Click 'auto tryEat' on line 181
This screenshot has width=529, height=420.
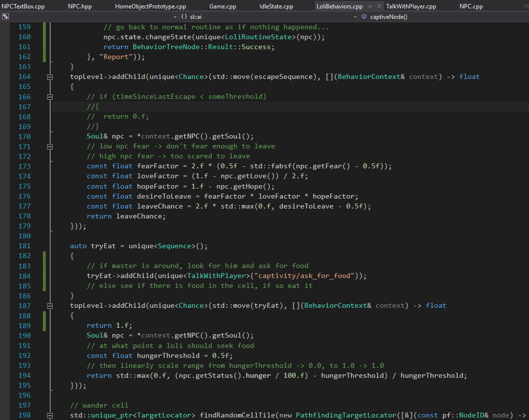[x=93, y=246]
